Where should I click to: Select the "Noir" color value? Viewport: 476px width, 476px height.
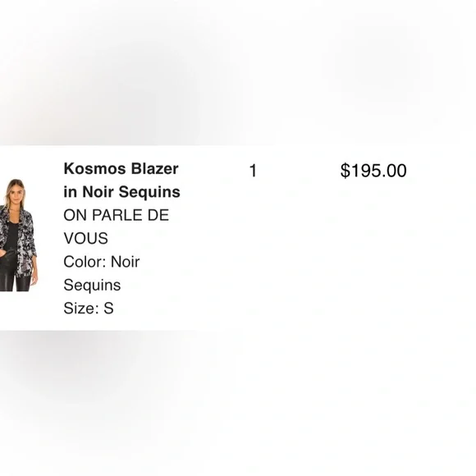pos(125,262)
